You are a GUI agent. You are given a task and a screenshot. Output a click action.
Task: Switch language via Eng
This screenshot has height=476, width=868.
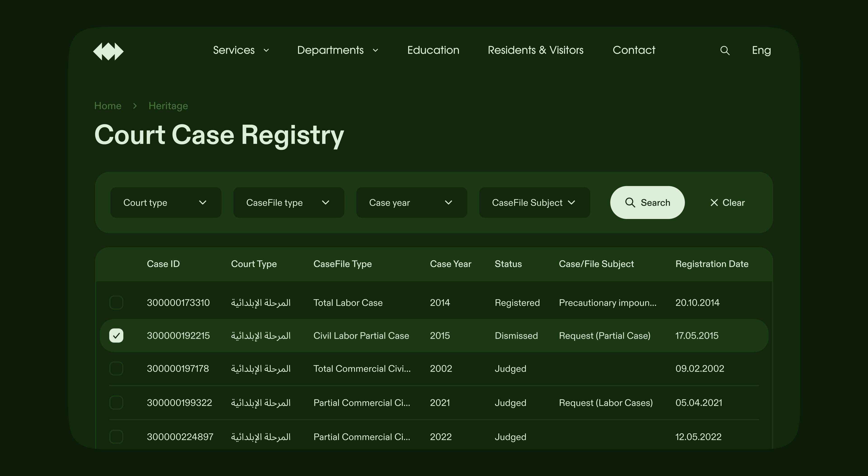click(761, 50)
